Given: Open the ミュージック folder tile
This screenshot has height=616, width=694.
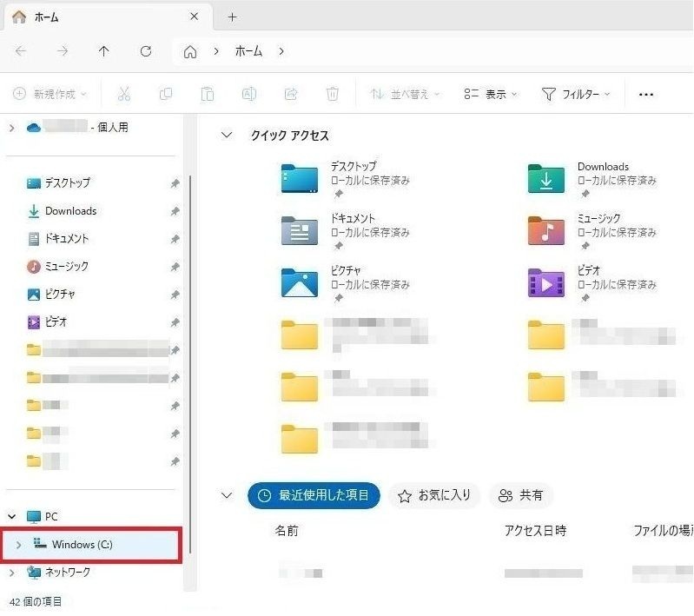Looking at the screenshot, I should click(x=547, y=231).
